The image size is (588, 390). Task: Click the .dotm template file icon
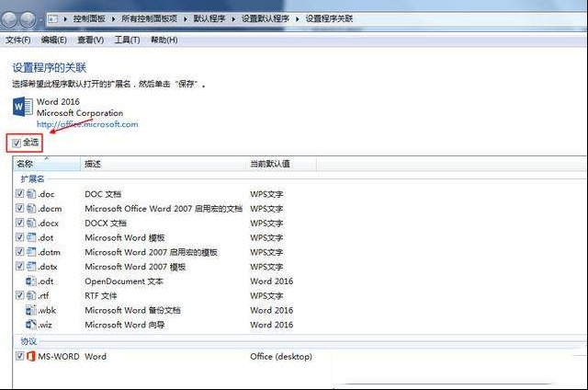[x=31, y=252]
